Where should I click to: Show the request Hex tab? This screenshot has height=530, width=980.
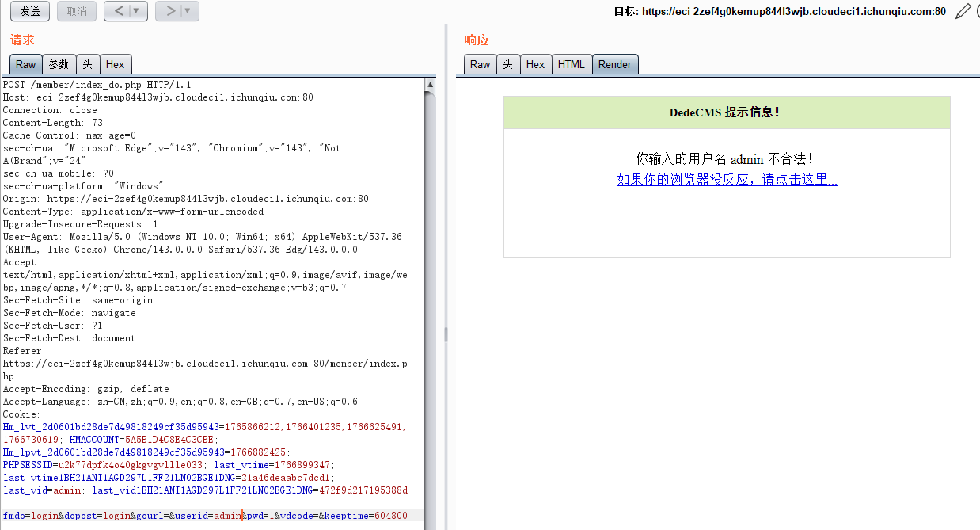tap(115, 65)
